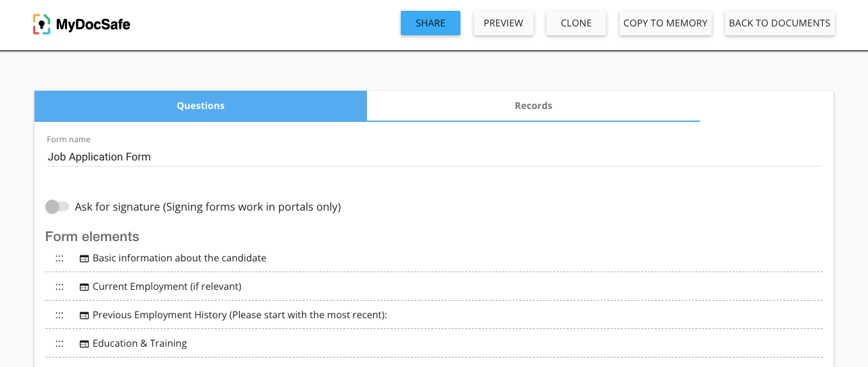Select the Questions tab
The height and width of the screenshot is (367, 868).
tap(200, 106)
